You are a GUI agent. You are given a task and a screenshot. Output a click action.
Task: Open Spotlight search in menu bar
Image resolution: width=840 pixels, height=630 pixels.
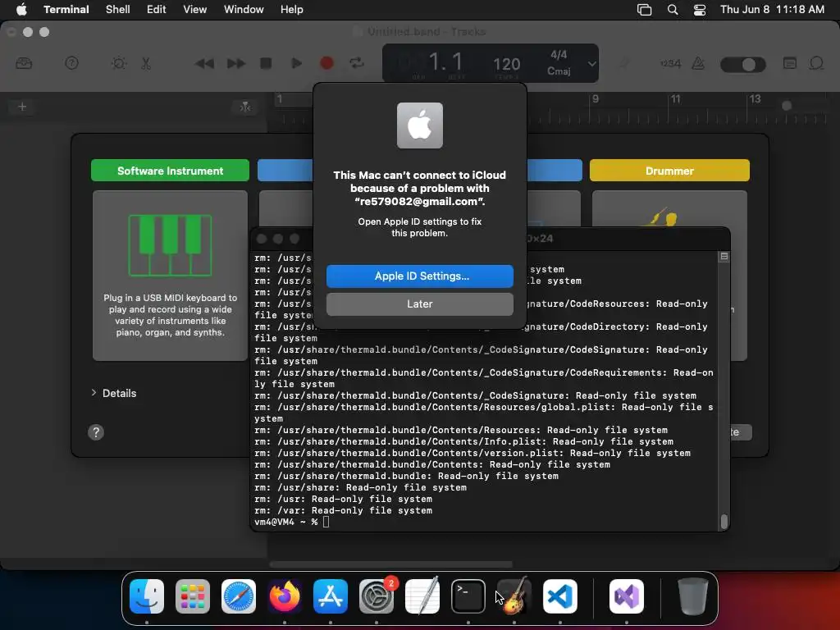click(x=673, y=10)
